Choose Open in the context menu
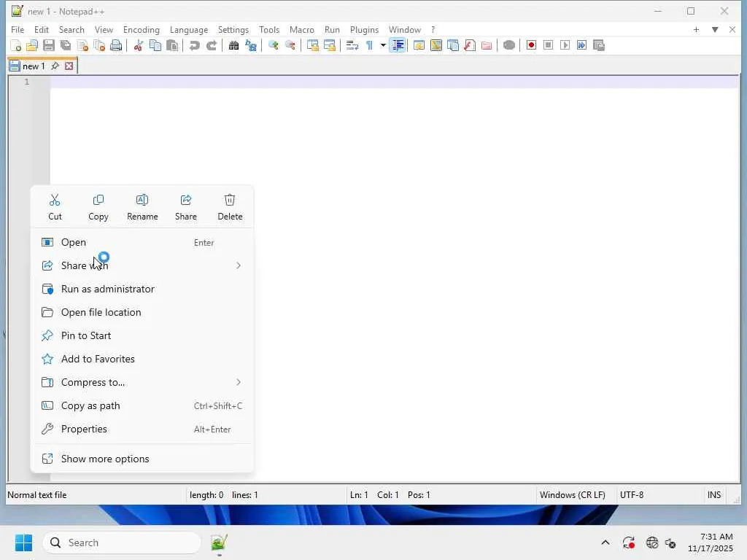747x560 pixels. coord(142,242)
